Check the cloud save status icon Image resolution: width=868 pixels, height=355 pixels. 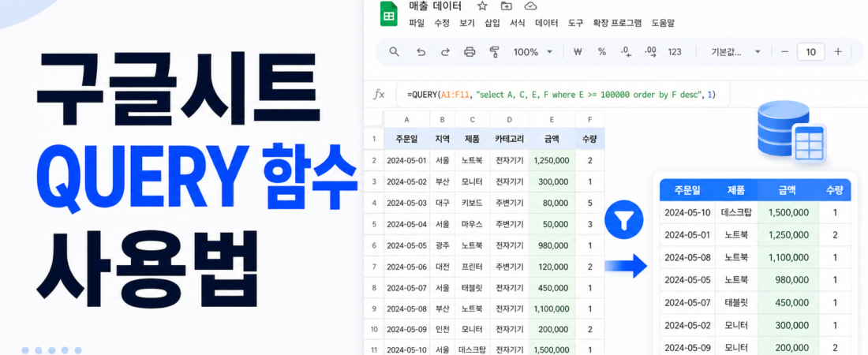pyautogui.click(x=530, y=6)
